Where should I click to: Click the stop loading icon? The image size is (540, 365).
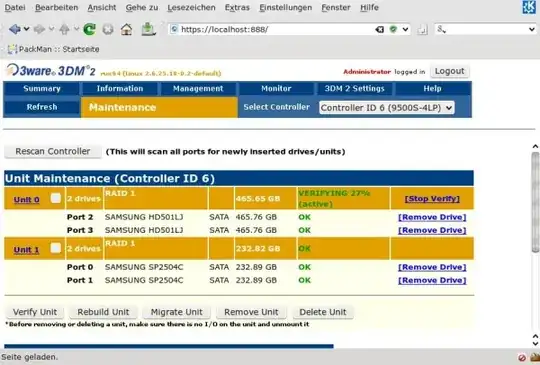(108, 30)
